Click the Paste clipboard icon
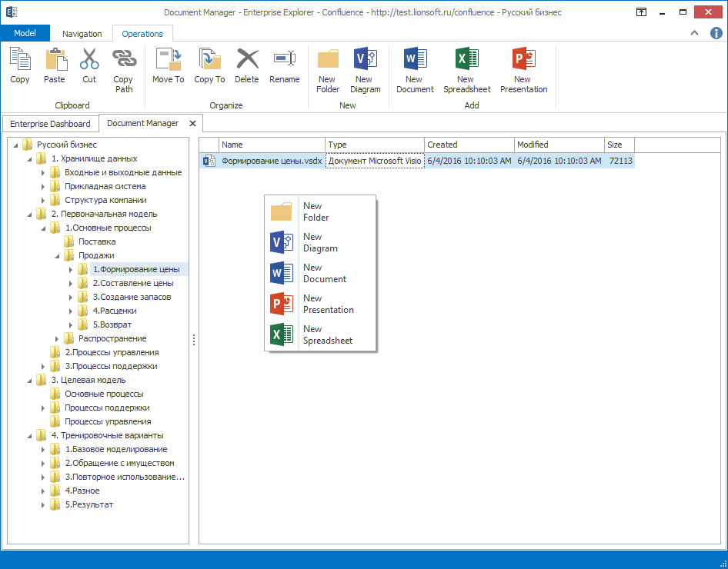 pyautogui.click(x=55, y=60)
